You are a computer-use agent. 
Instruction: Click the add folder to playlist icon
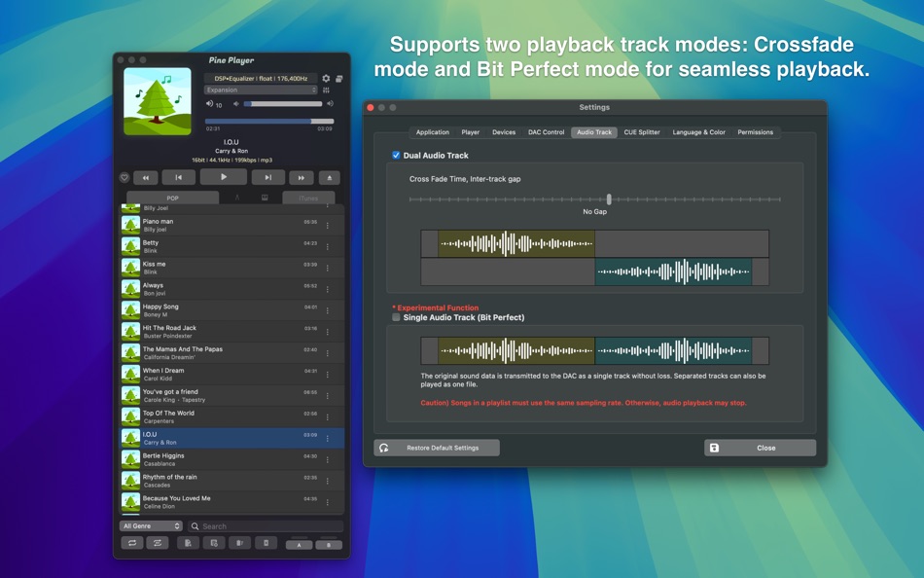point(214,543)
